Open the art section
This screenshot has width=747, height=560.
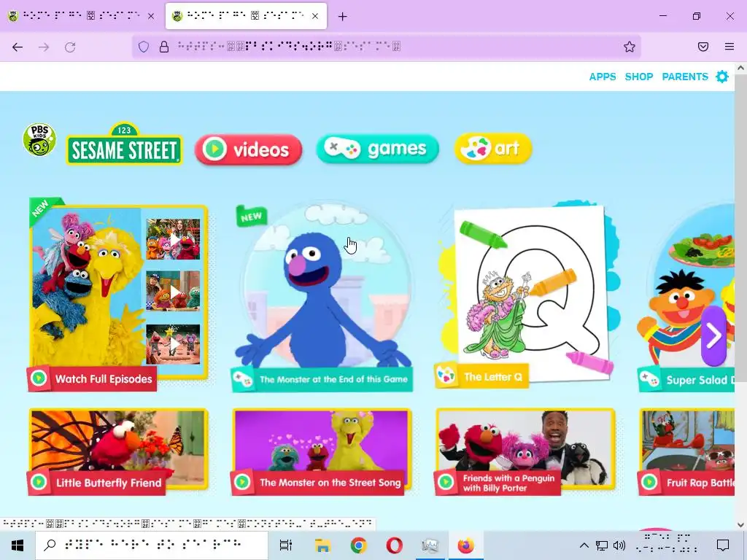click(493, 148)
